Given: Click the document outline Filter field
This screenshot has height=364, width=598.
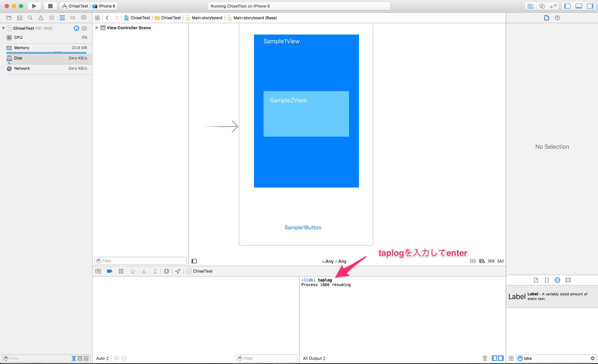Looking at the screenshot, I should point(140,261).
